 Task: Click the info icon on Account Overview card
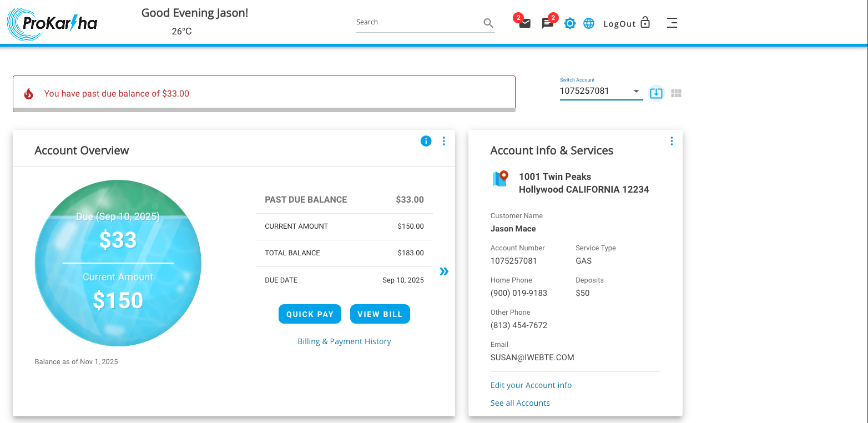coord(426,141)
